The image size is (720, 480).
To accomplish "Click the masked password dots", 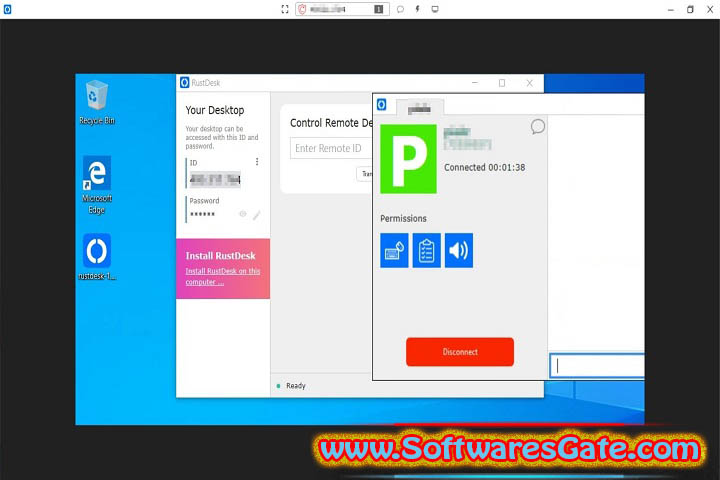I will tap(202, 214).
